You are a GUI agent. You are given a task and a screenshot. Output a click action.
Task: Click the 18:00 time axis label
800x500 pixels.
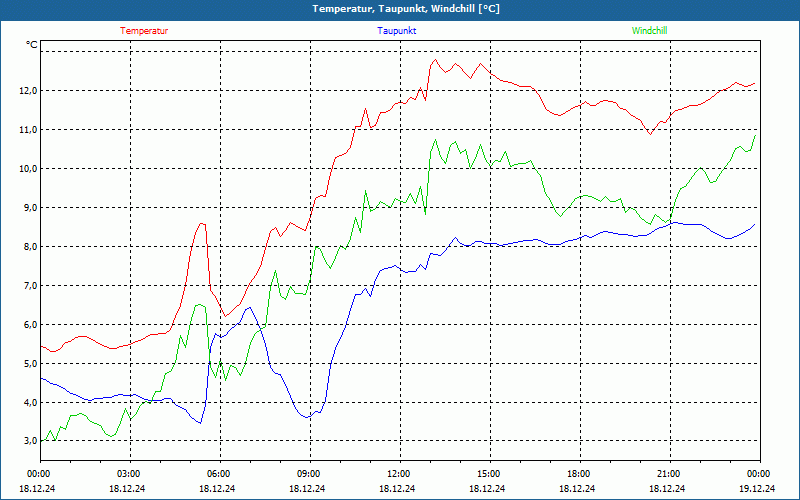(580, 474)
